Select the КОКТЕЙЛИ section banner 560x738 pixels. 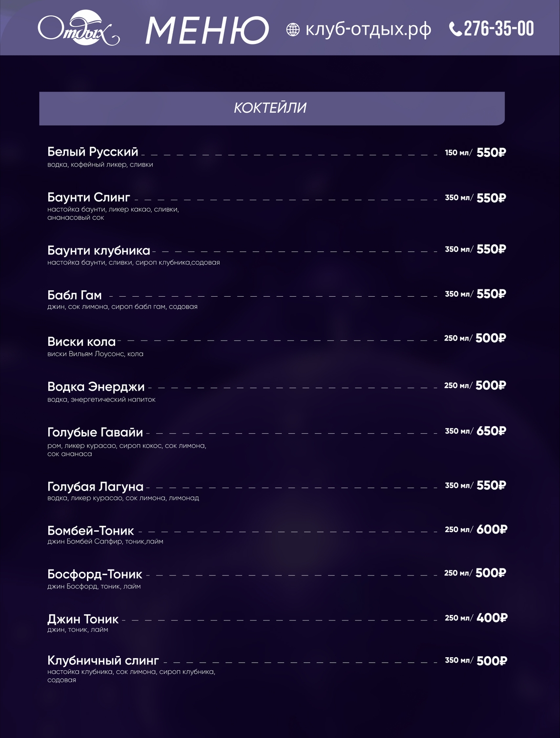pyautogui.click(x=271, y=108)
